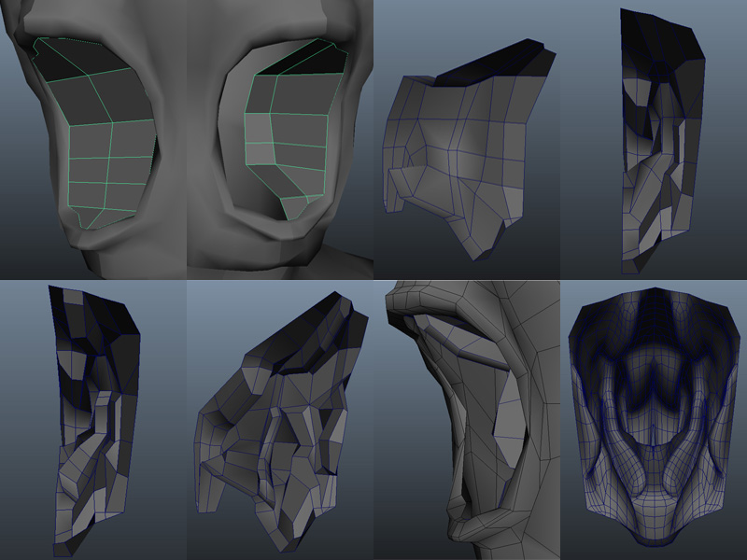Screen dimensions: 747x560
Task: Open the wide jagged faceted mesh render
Action: coord(280,420)
